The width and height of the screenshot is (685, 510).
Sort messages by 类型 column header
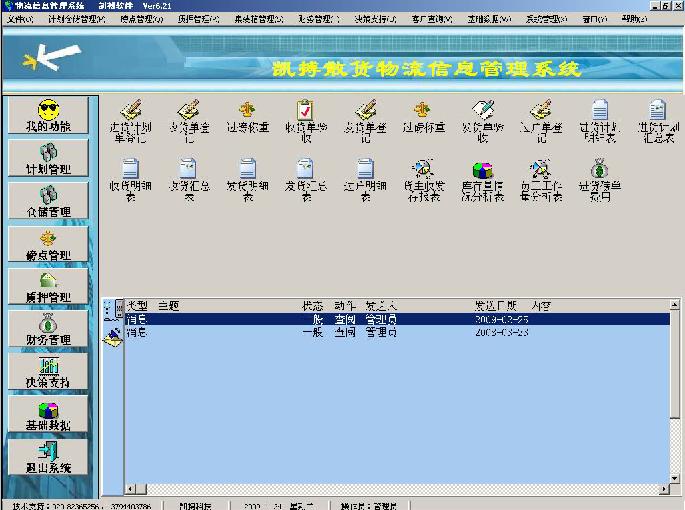point(137,306)
